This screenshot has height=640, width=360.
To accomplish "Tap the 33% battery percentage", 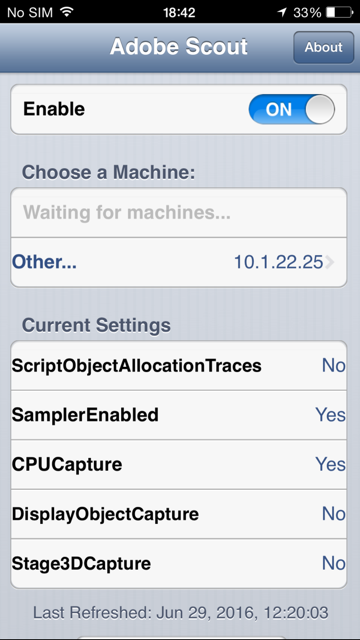I will click(307, 12).
